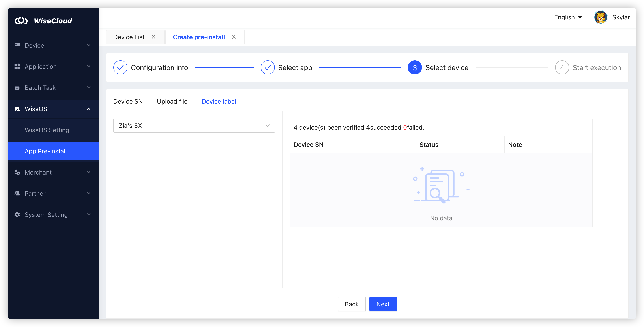Click the Application grid icon
The image size is (644, 327).
tap(17, 67)
